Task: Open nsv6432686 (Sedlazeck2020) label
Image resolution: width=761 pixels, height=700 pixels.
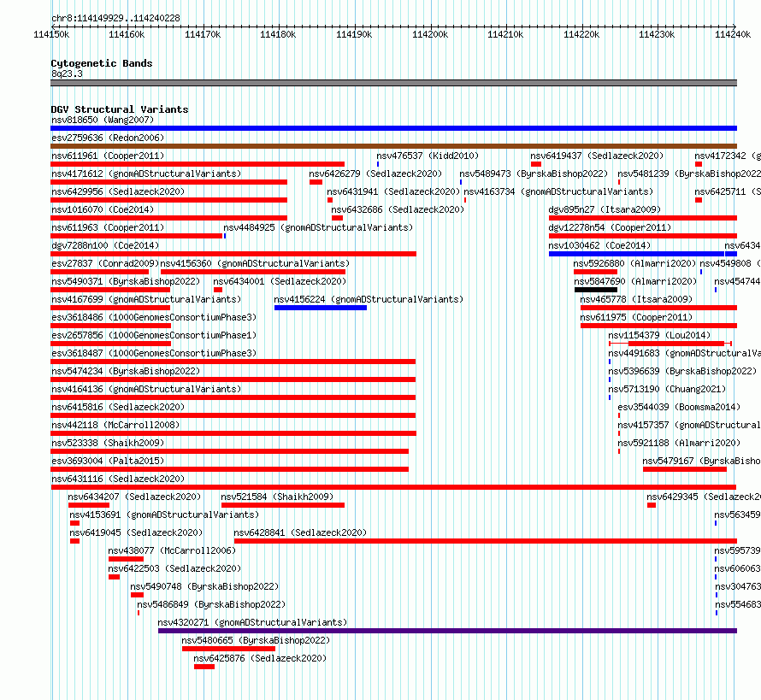Action: click(x=398, y=209)
